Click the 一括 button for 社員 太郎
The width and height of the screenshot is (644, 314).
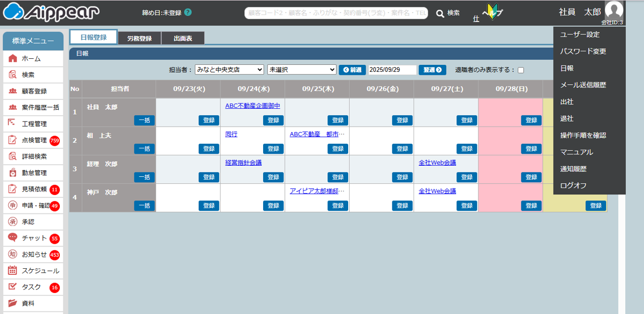144,120
